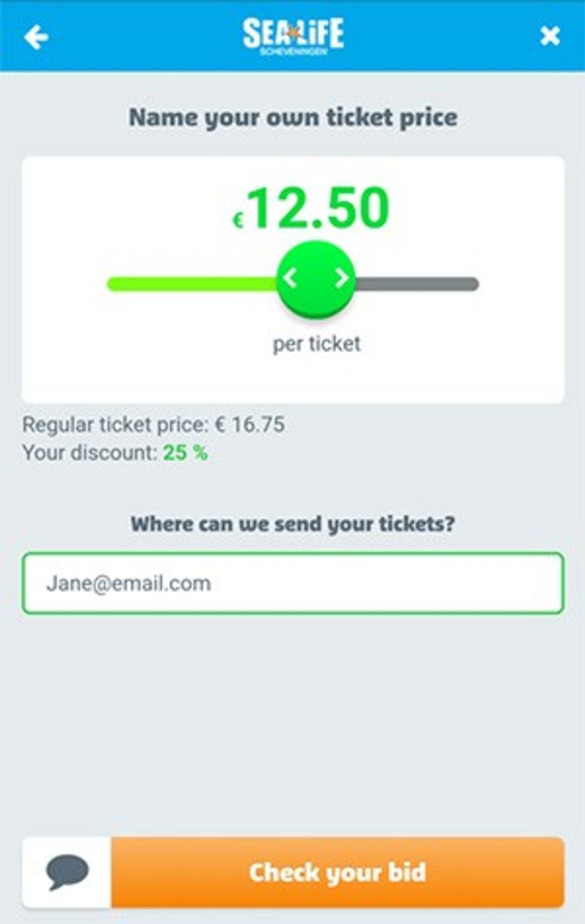This screenshot has width=585, height=924.
Task: Submit with Check your bid button
Action: [337, 872]
